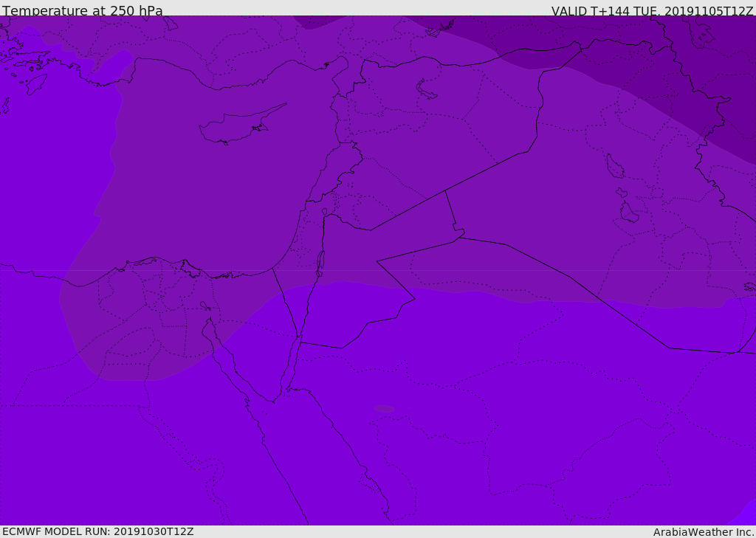Click the 'VALID T+144 TUE. 20191105T12Z' label
This screenshot has height=538, width=756.
pyautogui.click(x=652, y=10)
